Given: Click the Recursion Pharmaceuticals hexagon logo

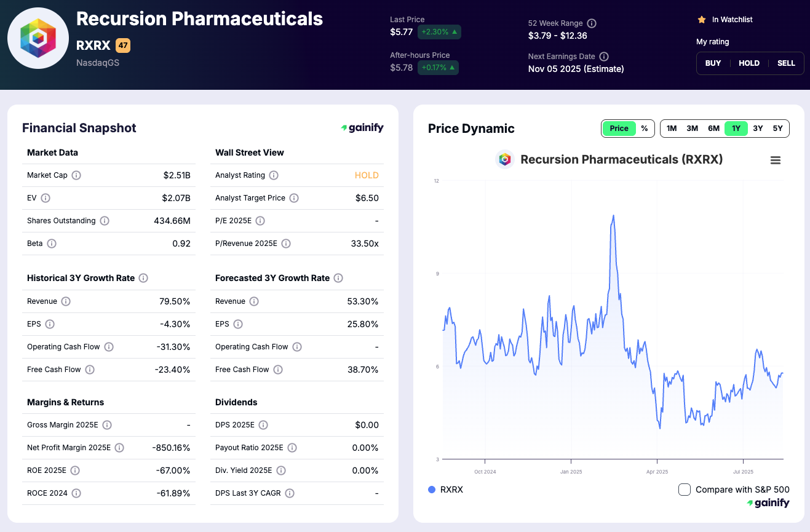Looking at the screenshot, I should (38, 38).
